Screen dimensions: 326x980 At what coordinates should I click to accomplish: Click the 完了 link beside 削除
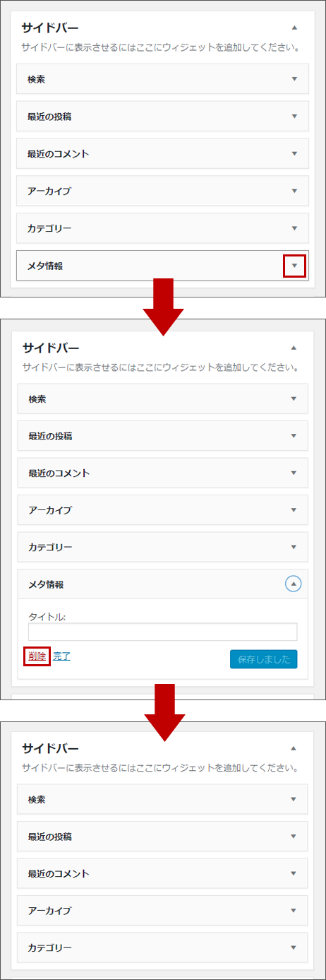[x=61, y=656]
